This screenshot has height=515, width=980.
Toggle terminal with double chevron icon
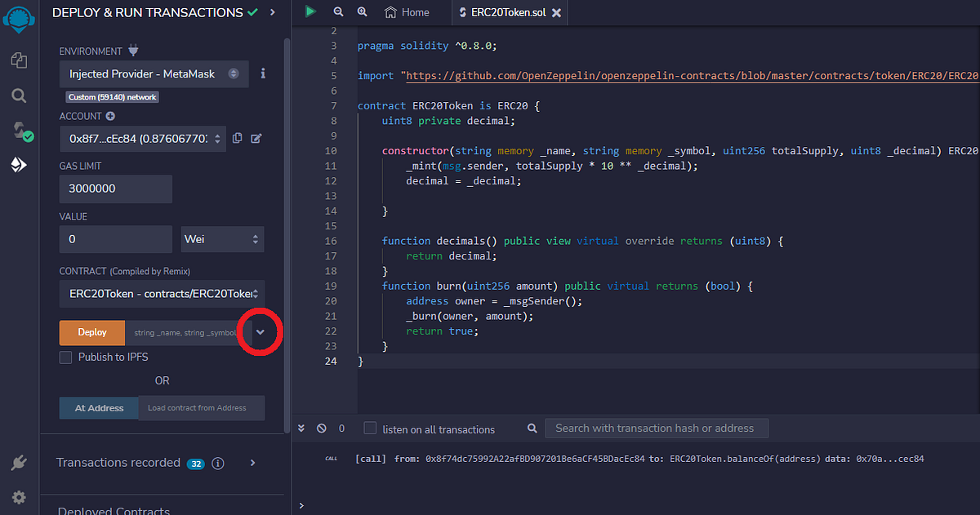(301, 428)
